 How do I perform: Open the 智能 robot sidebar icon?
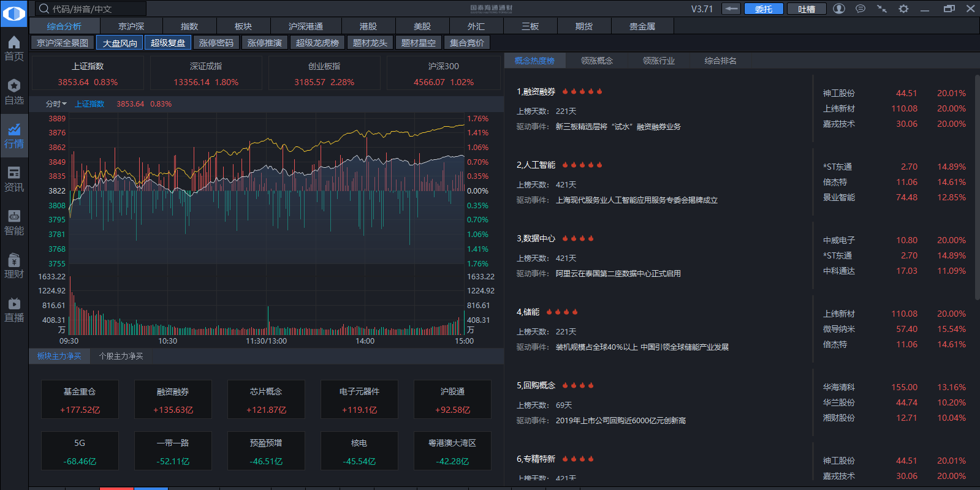(x=14, y=222)
